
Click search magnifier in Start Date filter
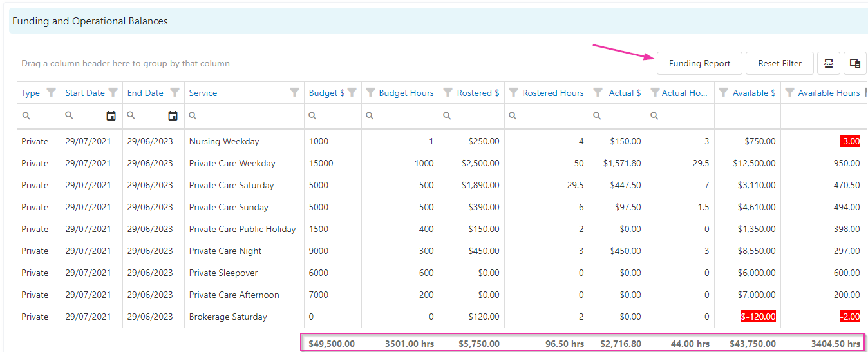(x=70, y=115)
